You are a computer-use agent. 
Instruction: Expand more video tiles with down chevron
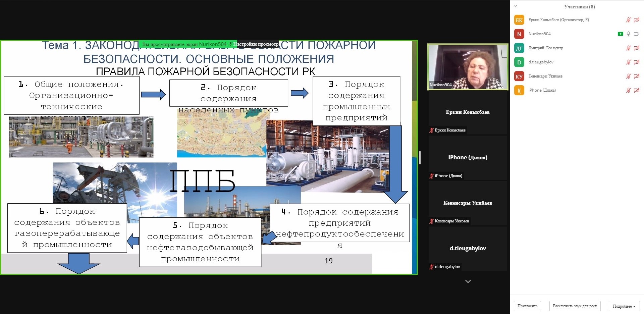(468, 281)
